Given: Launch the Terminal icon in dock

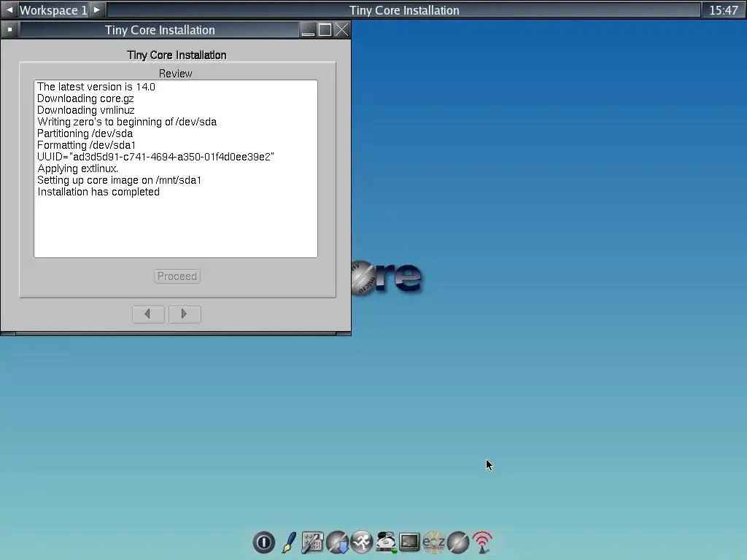Looking at the screenshot, I should (410, 542).
